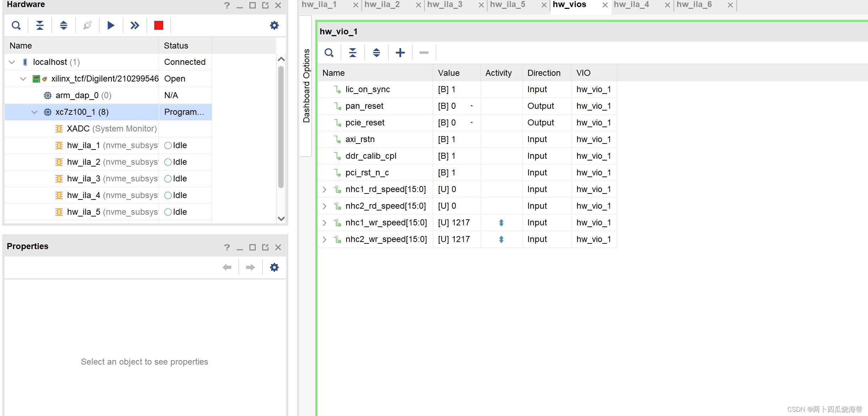
Task: Collapse all probes in hw_vio_1
Action: [353, 53]
